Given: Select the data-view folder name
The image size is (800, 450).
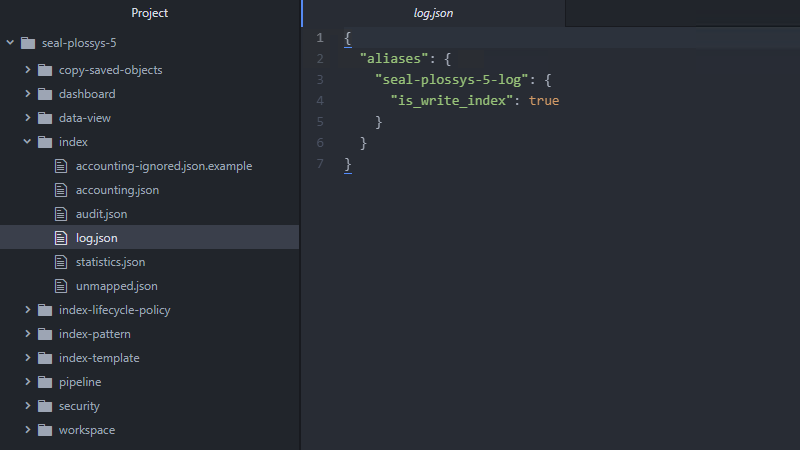Looking at the screenshot, I should [85, 118].
